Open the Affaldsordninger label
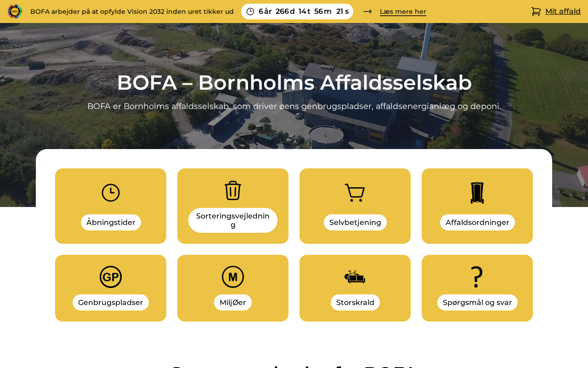Viewport: 588px width, 368px height. (x=477, y=223)
